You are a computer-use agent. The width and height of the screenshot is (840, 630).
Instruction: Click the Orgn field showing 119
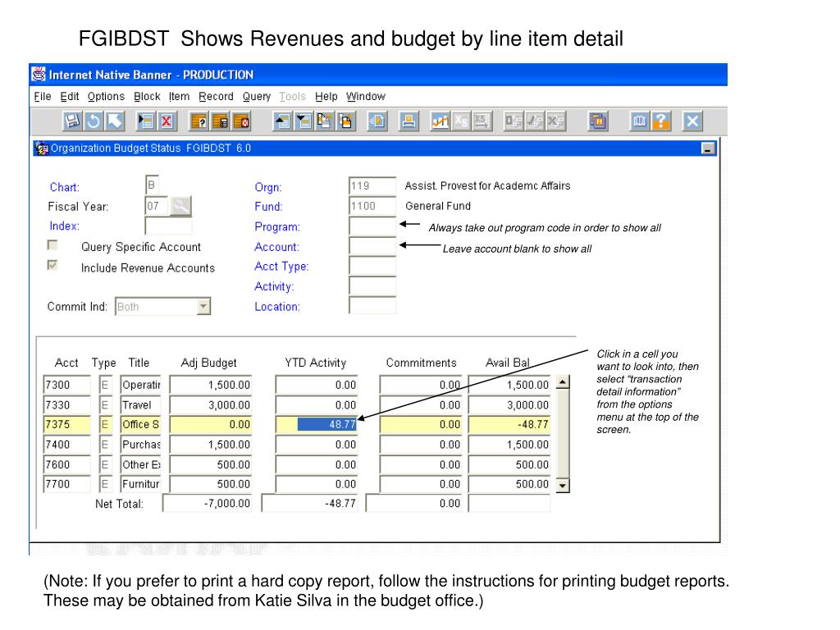pos(372,185)
